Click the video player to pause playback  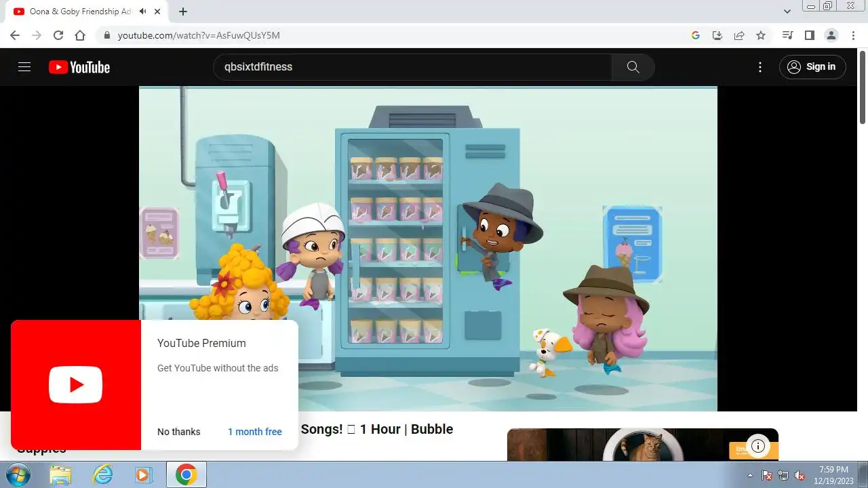coord(428,249)
